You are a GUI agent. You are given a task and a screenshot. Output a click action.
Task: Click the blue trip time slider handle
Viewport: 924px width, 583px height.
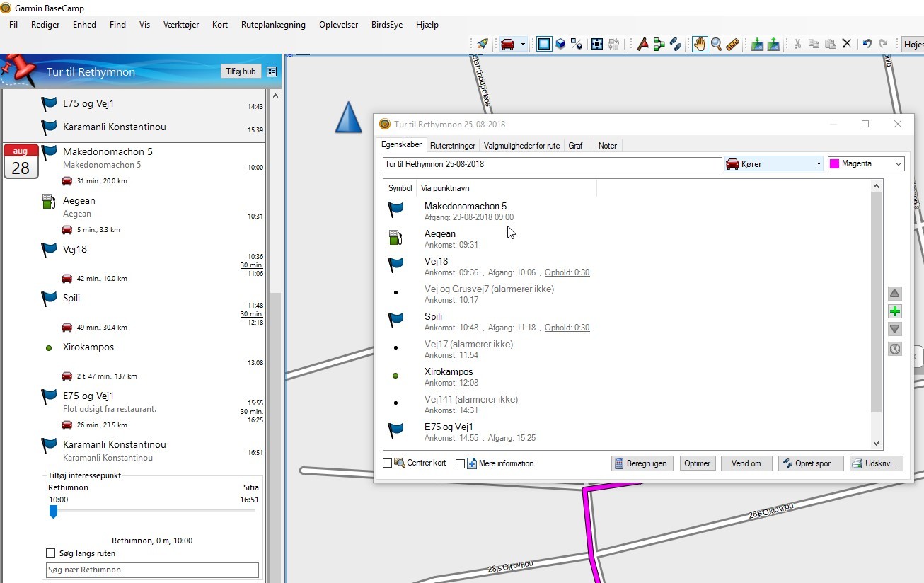(x=53, y=512)
